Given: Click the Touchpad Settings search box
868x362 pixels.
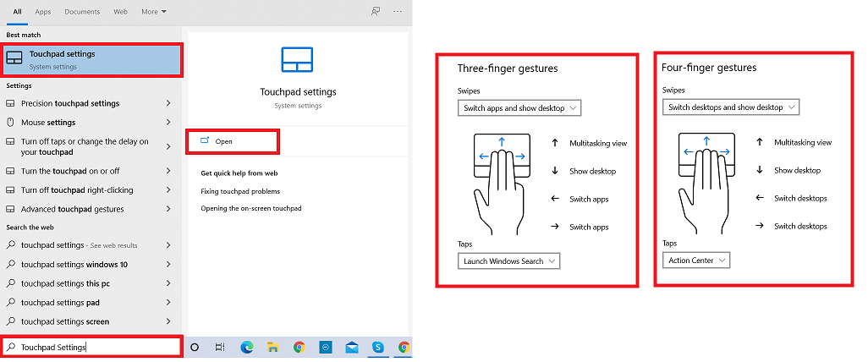Looking at the screenshot, I should pyautogui.click(x=91, y=347).
